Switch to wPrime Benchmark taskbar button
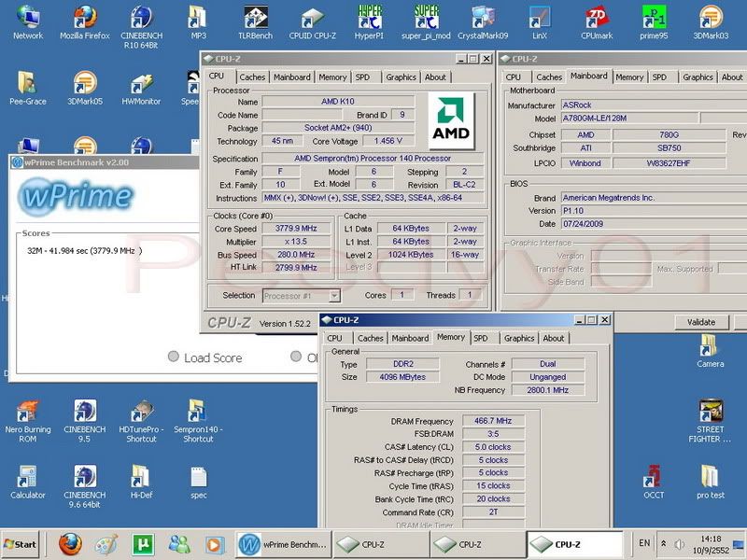 tap(284, 544)
